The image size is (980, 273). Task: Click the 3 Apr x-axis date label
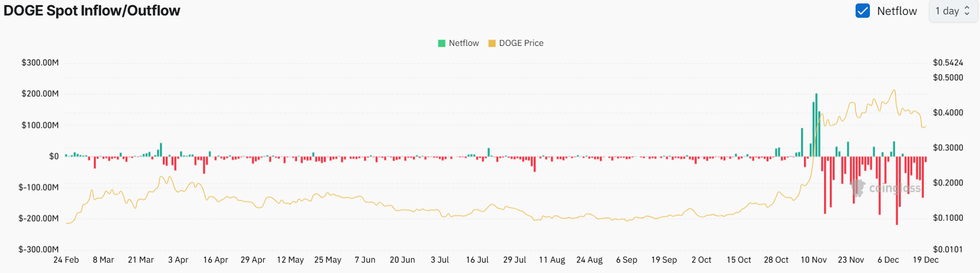[x=178, y=260]
